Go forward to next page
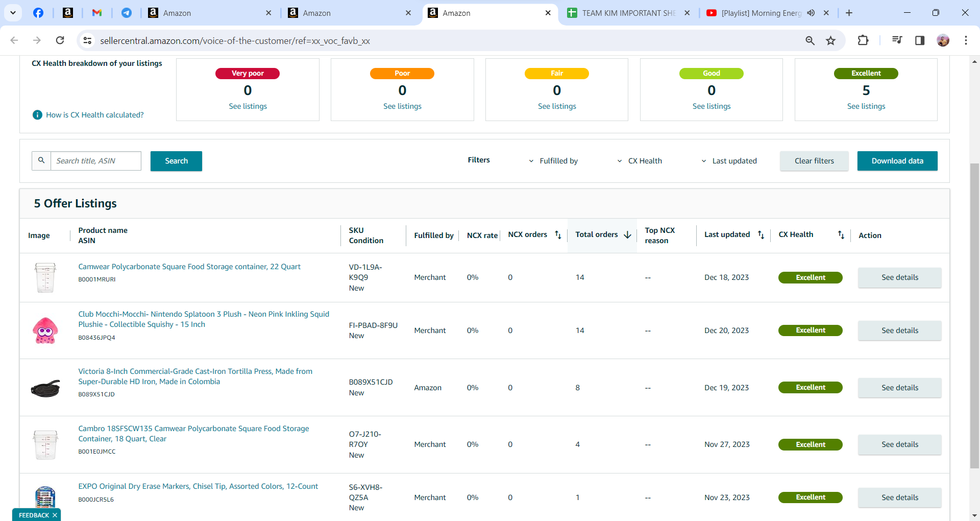The height and width of the screenshot is (521, 980). (x=37, y=40)
